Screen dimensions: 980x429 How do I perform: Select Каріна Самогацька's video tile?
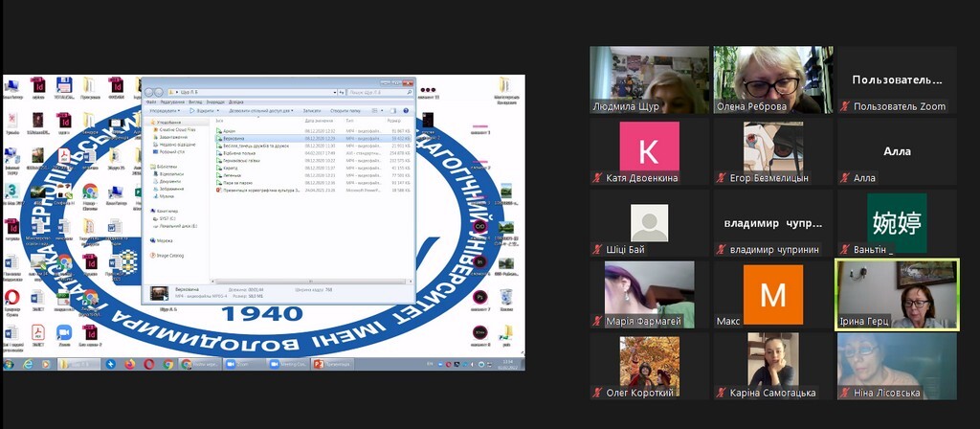(773, 366)
